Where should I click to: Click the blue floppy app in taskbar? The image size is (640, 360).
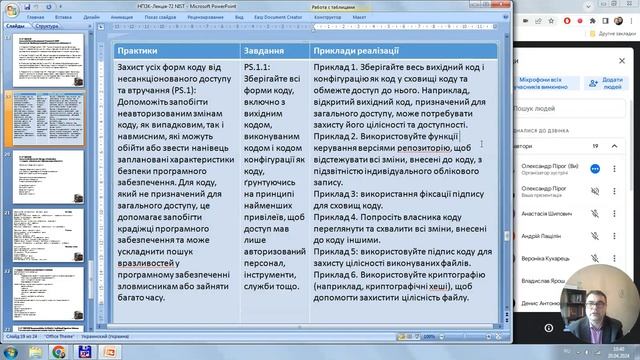tap(84, 352)
